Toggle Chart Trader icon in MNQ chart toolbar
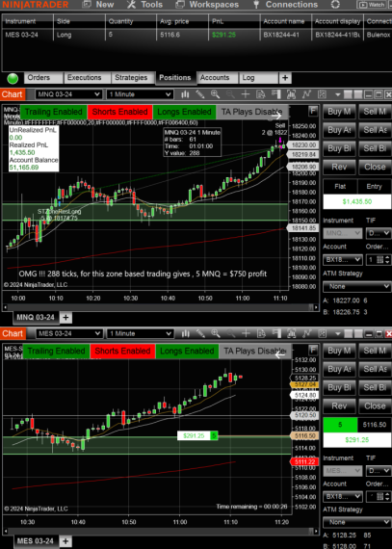 pos(276,94)
